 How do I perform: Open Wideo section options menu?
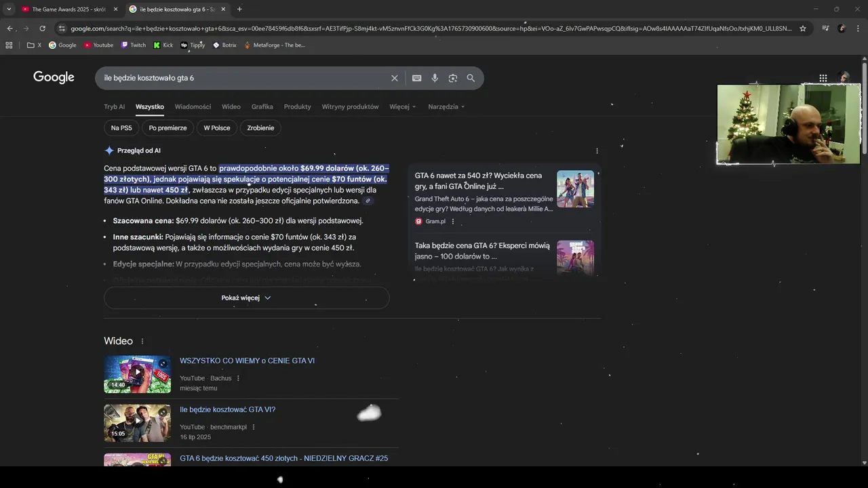coord(142,342)
